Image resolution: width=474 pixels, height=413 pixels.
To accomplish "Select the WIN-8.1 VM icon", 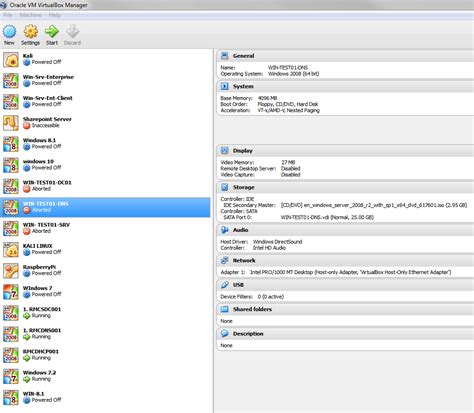I will pos(11,397).
